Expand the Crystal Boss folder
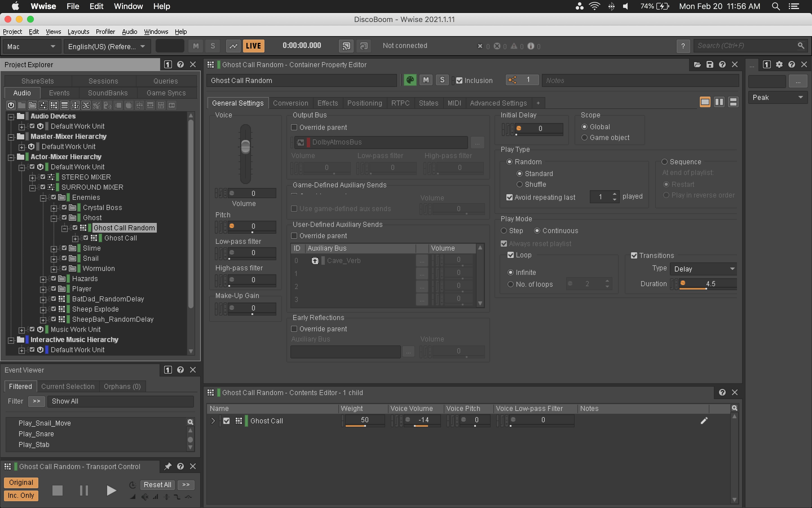 (x=54, y=208)
